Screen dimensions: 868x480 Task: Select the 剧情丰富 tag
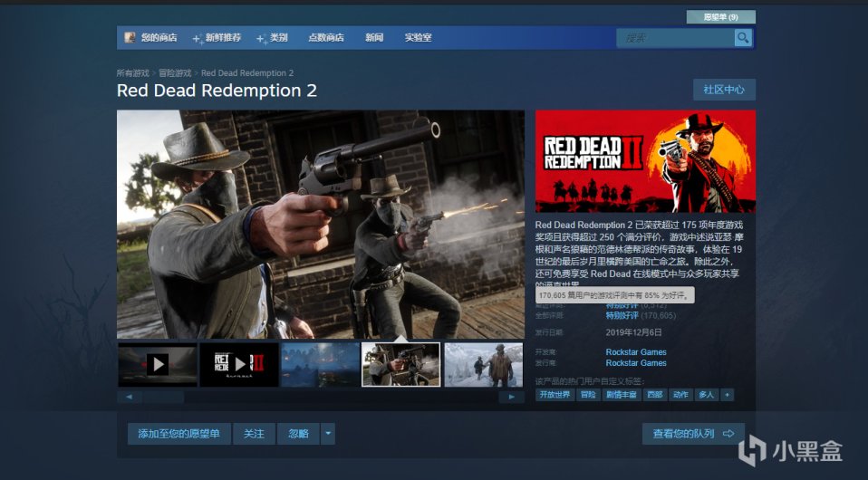click(x=622, y=395)
